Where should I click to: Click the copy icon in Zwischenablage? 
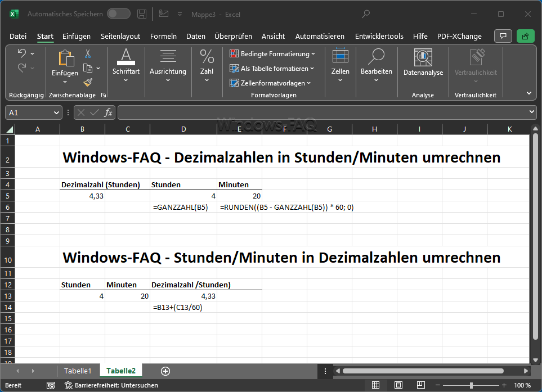click(x=88, y=69)
